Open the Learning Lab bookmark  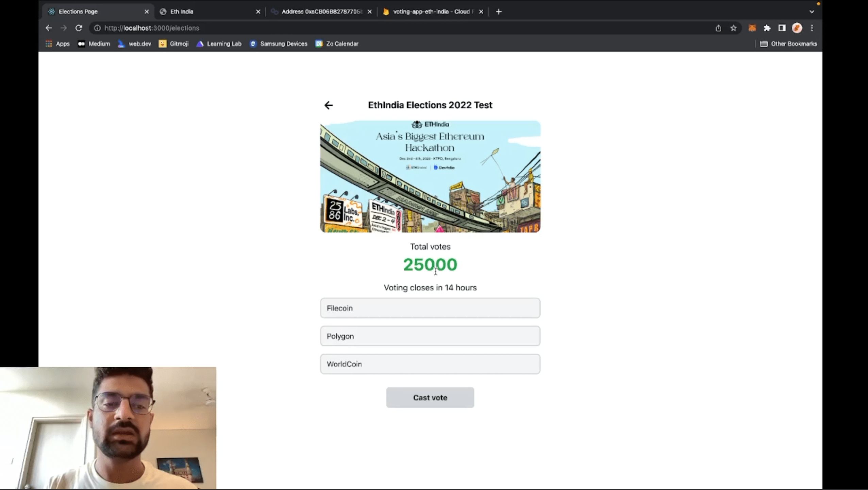pyautogui.click(x=219, y=44)
